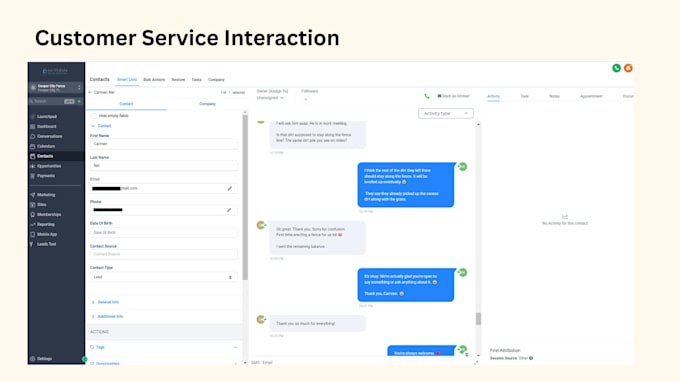Open Mobile App in the sidebar

click(x=47, y=234)
